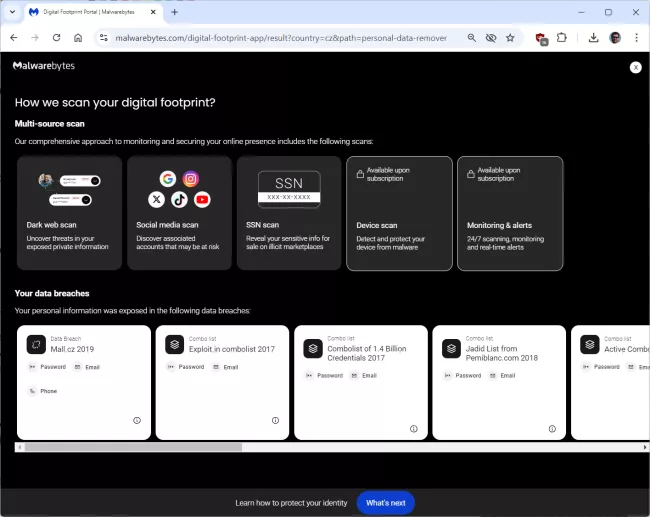Screen dimensions: 650x517
Task: Click the Jadid List stack icon
Action: tap(451, 348)
